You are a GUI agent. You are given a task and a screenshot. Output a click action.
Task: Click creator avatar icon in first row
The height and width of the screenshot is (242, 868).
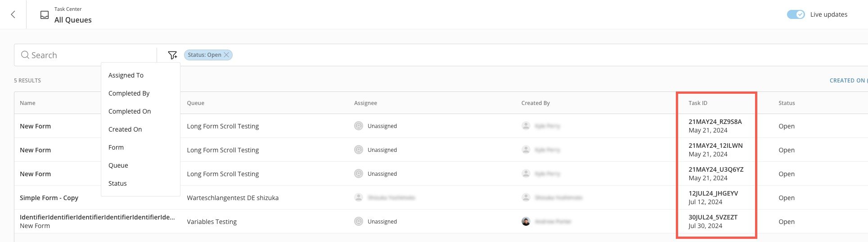(526, 126)
